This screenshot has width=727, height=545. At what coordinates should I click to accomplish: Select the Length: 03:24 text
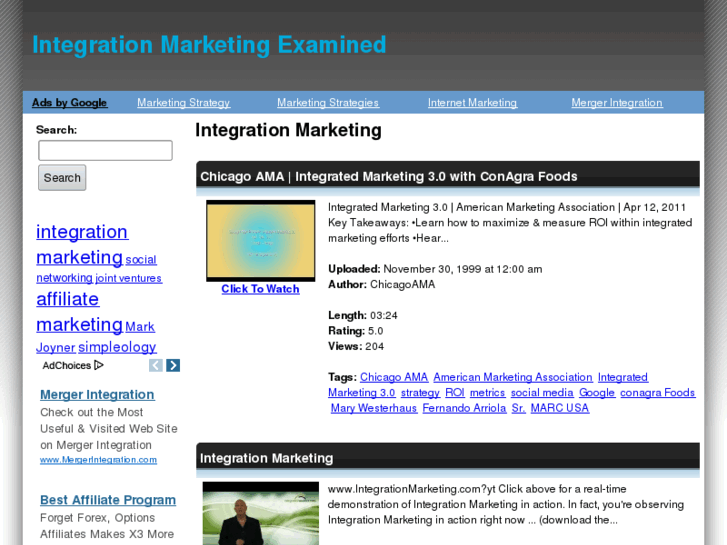[x=363, y=315]
